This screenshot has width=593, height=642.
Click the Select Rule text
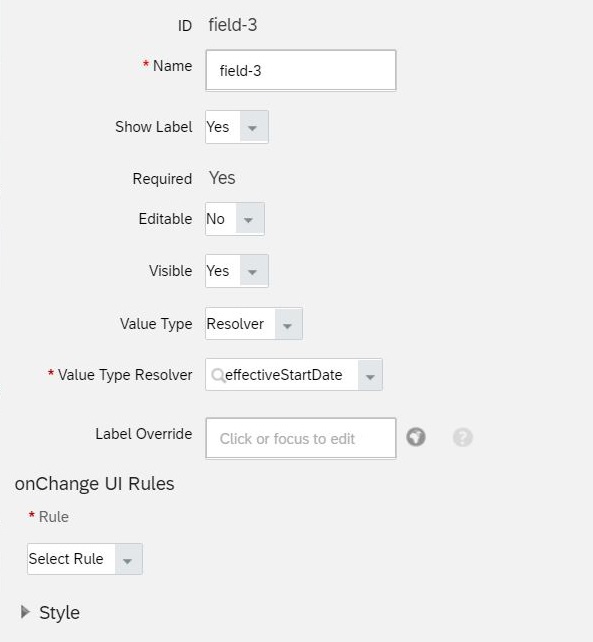tap(66, 559)
